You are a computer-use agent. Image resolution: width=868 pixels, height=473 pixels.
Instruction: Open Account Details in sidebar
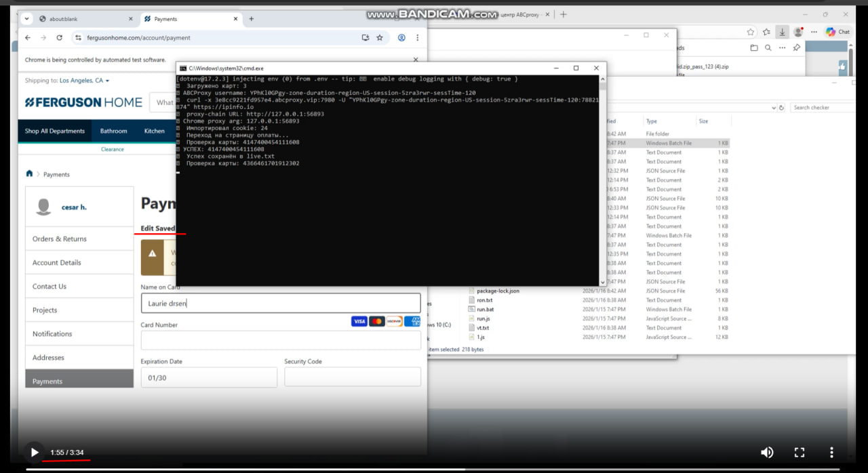click(79, 262)
